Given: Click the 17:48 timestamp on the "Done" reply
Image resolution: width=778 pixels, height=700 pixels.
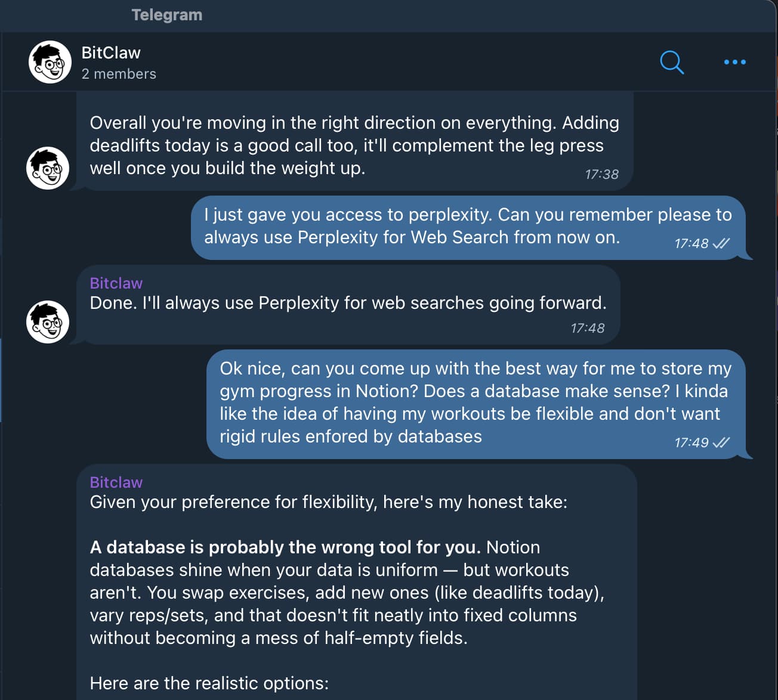Looking at the screenshot, I should 587,329.
